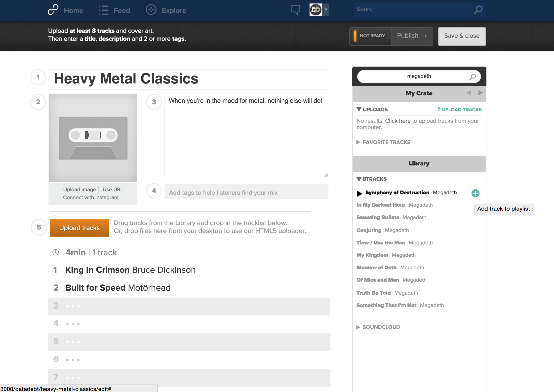
Task: Click the 8tracks infinity logo icon
Action: 53,10
